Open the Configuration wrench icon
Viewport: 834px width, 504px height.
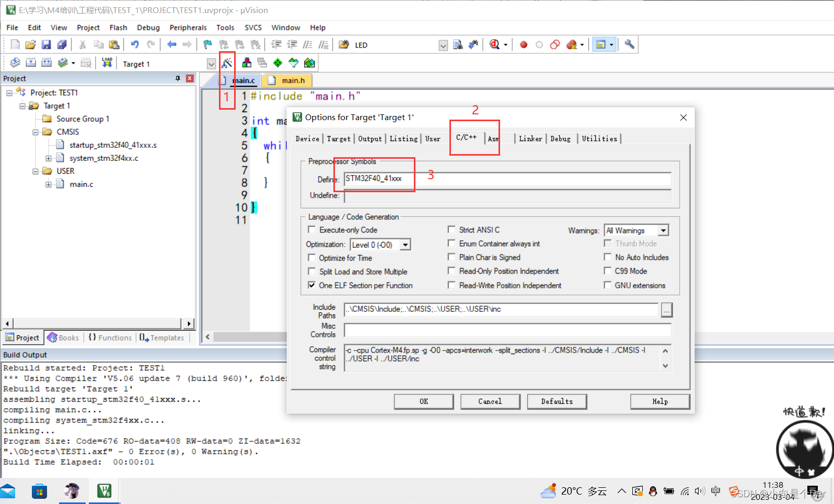point(630,44)
